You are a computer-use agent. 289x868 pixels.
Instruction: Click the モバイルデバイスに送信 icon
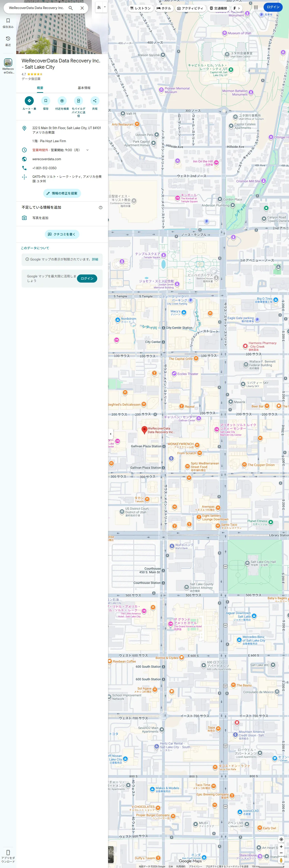[78, 101]
